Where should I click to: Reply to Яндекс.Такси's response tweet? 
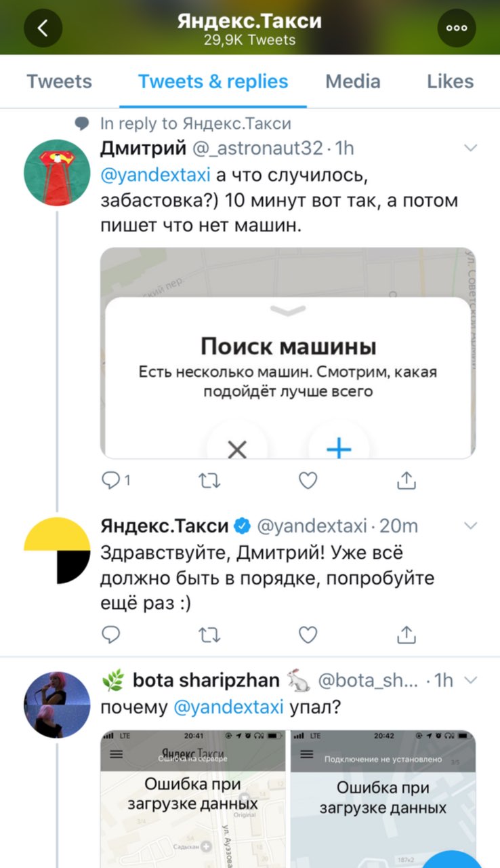pyautogui.click(x=111, y=634)
